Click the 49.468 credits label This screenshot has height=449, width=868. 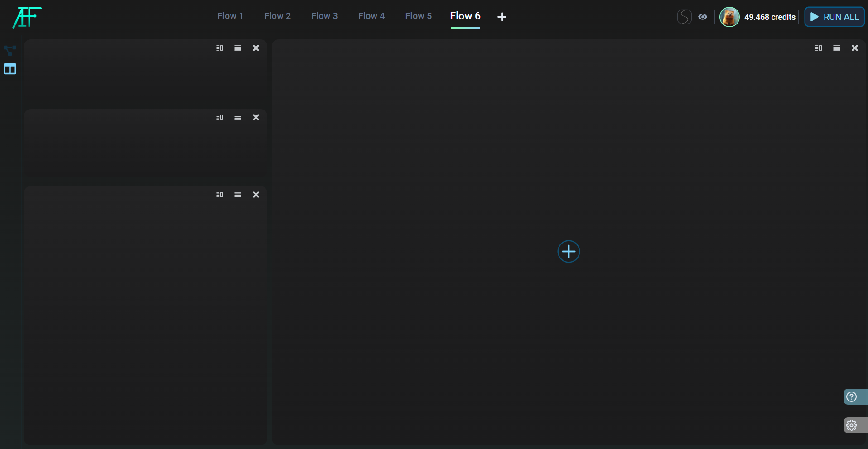pyautogui.click(x=770, y=17)
